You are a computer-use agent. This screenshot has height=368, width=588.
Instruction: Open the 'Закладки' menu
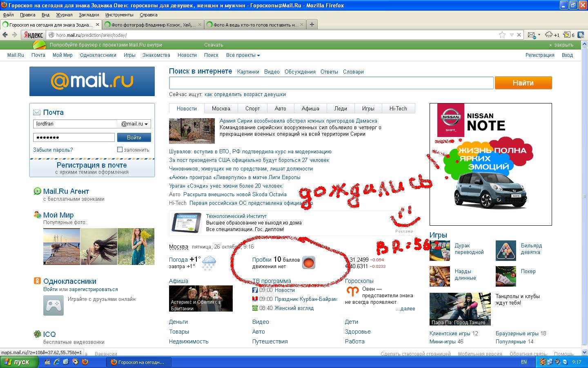pyautogui.click(x=89, y=15)
